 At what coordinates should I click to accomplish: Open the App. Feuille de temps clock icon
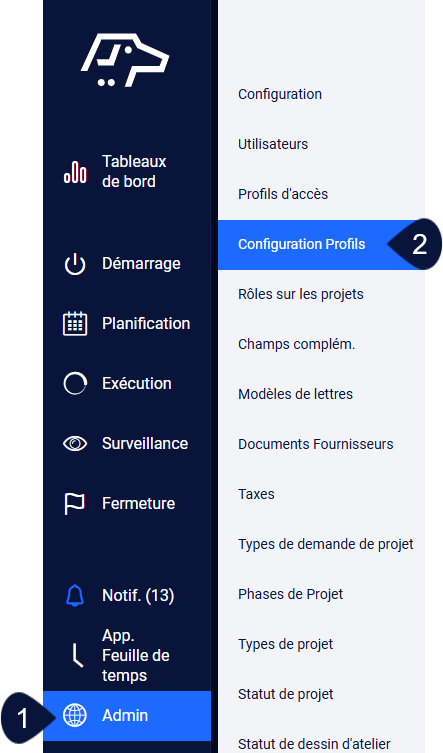coord(77,656)
